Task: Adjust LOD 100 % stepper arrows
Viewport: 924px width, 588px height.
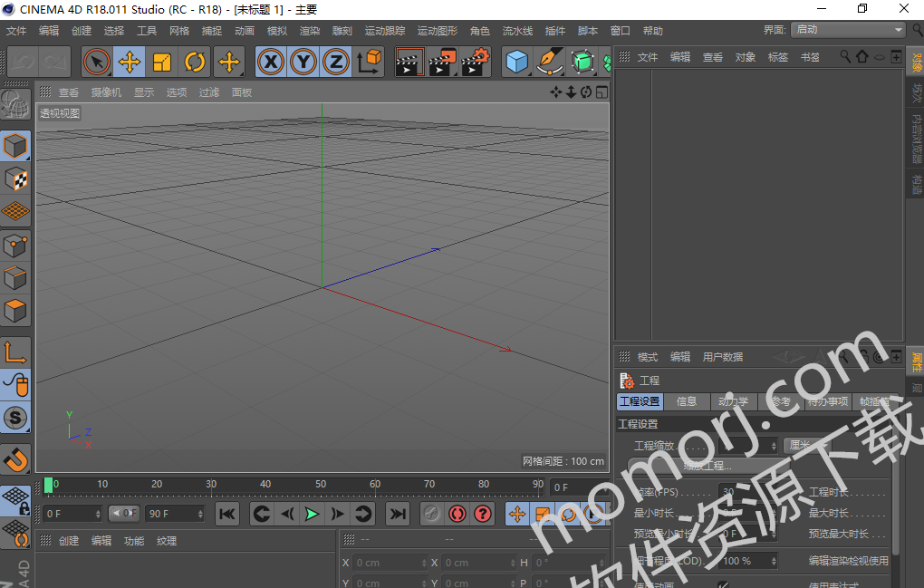Action: pos(774,561)
